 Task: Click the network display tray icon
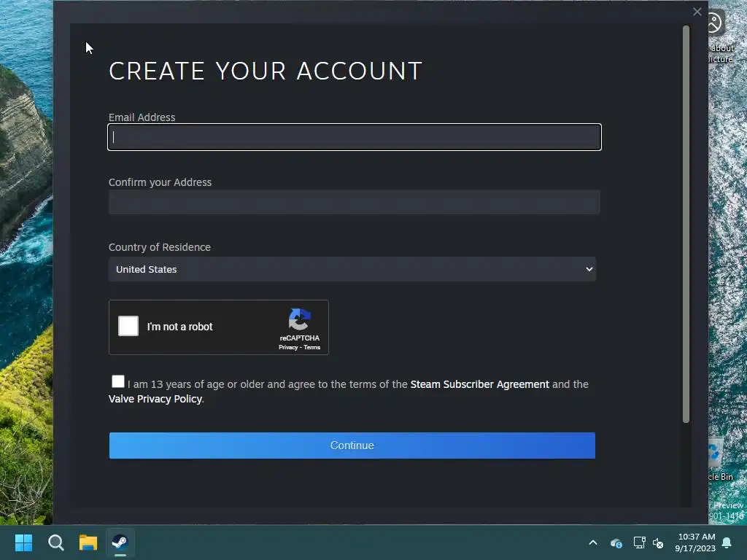(639, 542)
